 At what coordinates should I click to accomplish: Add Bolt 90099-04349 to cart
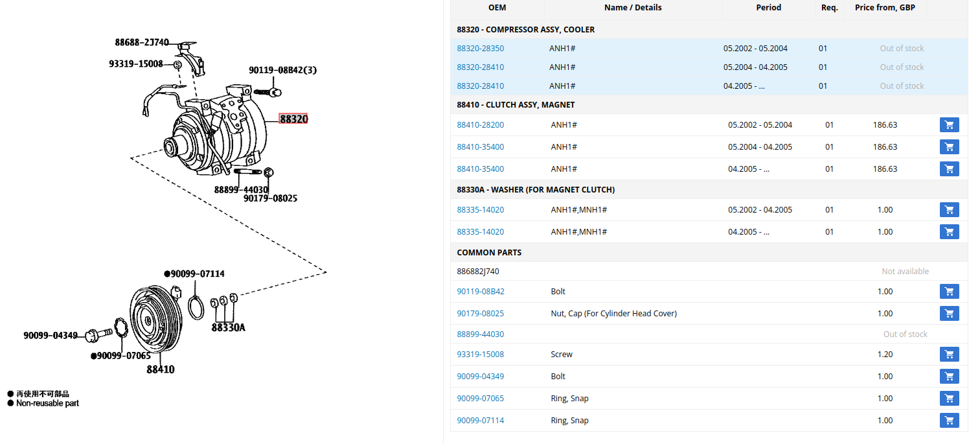point(949,377)
